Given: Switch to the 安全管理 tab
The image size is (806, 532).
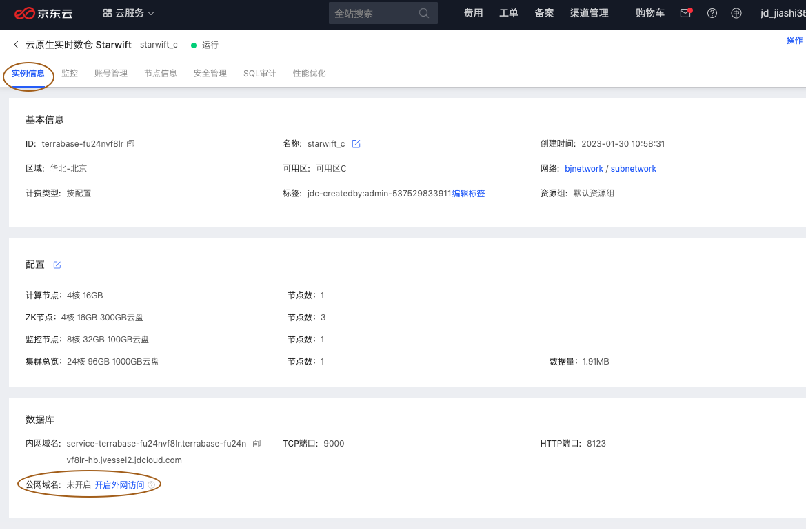Looking at the screenshot, I should click(x=210, y=74).
